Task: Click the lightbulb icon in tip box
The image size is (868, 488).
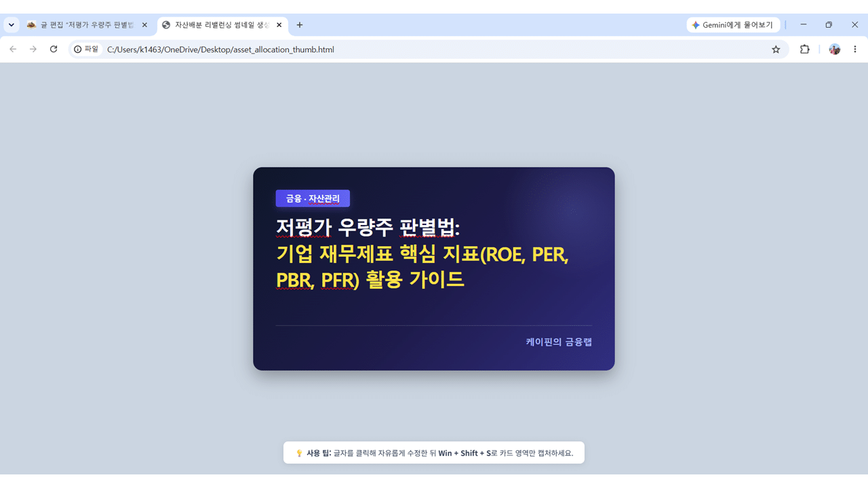Action: tap(299, 453)
